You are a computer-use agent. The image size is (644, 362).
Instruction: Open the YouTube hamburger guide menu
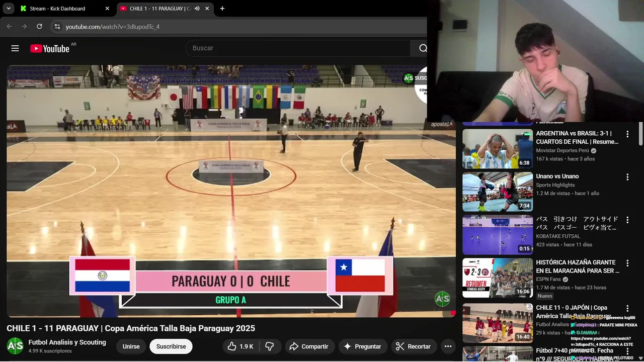15,48
